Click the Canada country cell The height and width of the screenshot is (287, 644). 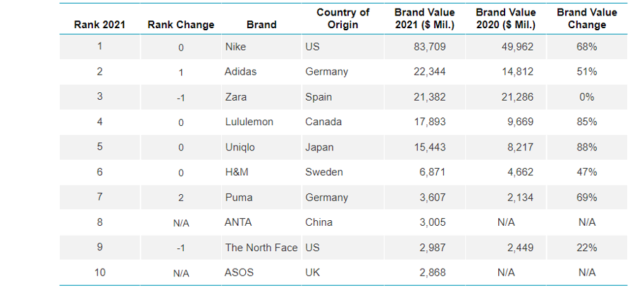(x=323, y=122)
